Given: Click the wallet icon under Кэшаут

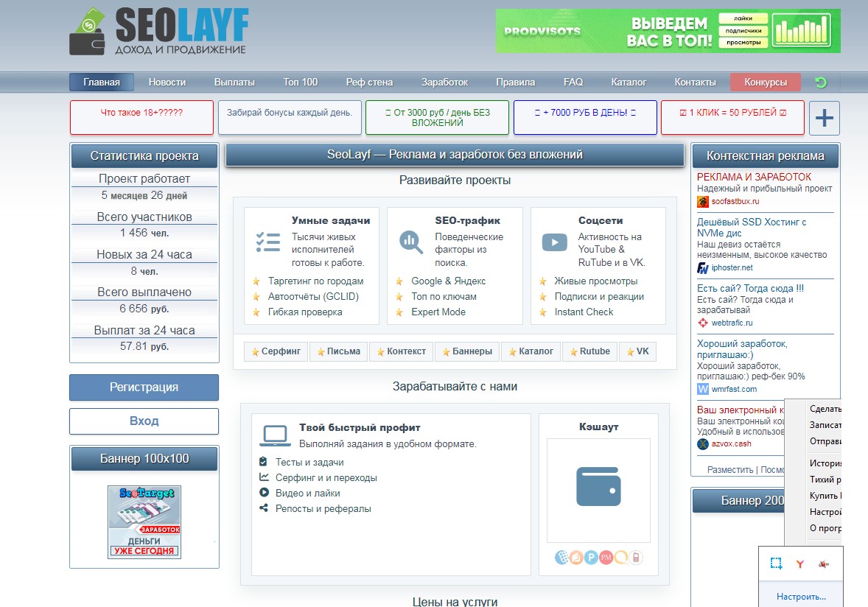Looking at the screenshot, I should tap(598, 487).
